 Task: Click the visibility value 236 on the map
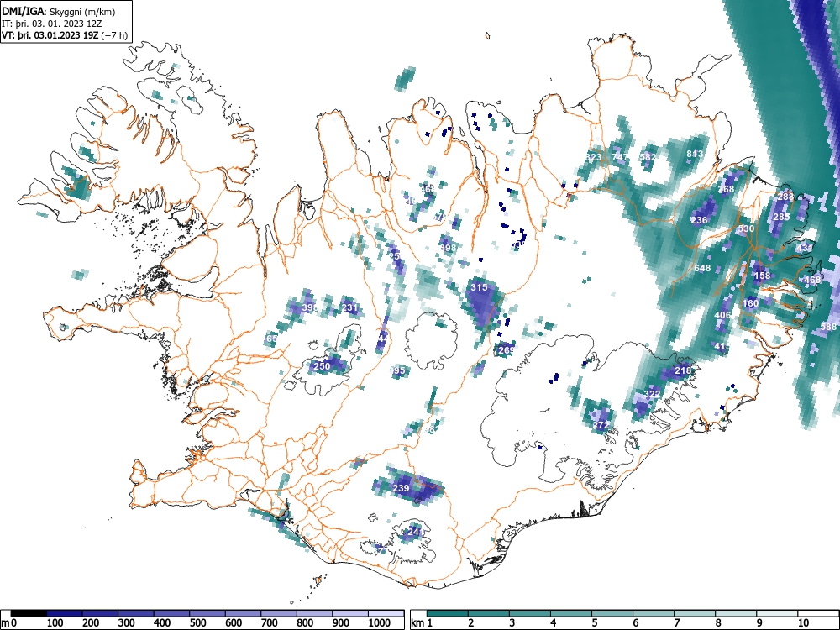(699, 220)
